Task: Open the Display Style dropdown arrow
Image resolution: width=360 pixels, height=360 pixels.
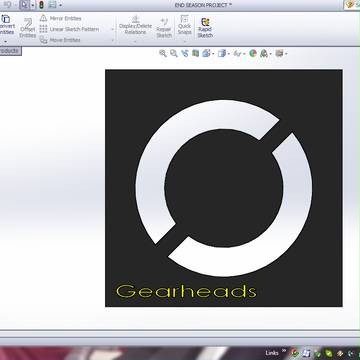Action: point(228,54)
